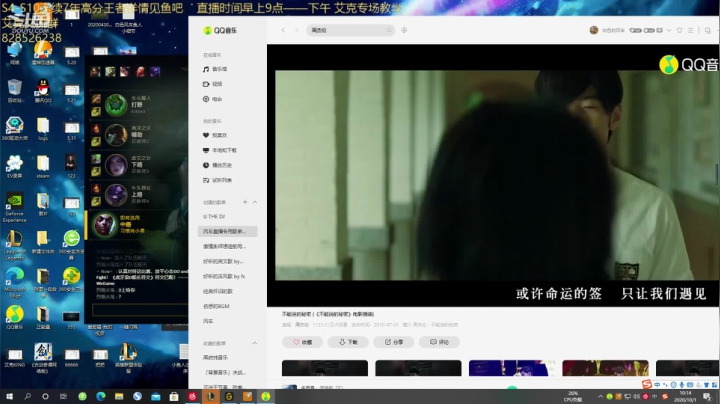720x404 pixels.
Task: Click the date and time in system tray
Action: [x=685, y=396]
